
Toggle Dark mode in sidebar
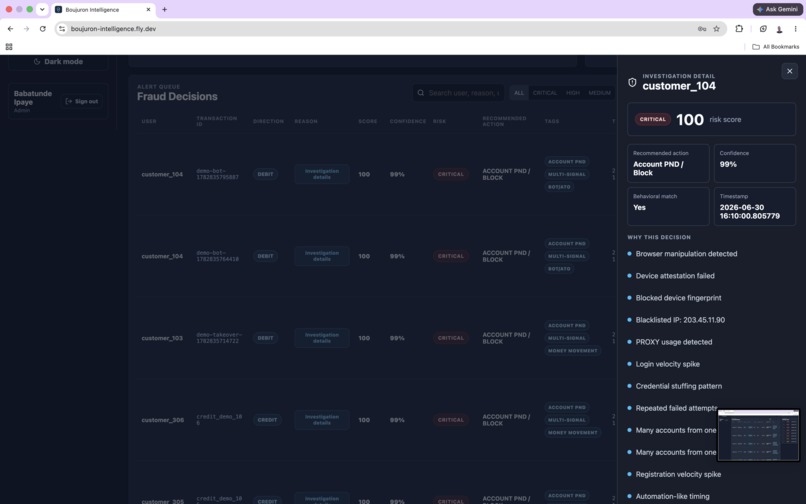(58, 61)
